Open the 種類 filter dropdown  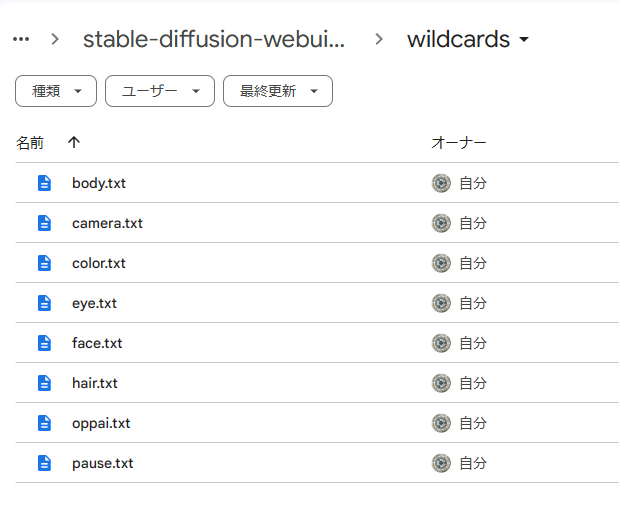click(56, 91)
